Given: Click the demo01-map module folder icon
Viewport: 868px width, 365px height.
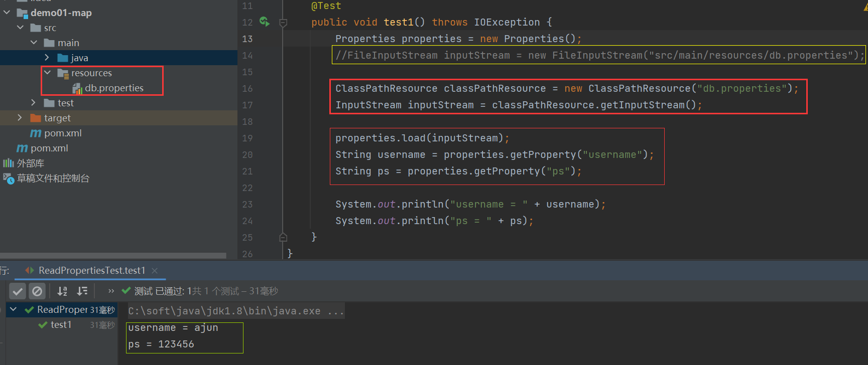Looking at the screenshot, I should coord(22,13).
